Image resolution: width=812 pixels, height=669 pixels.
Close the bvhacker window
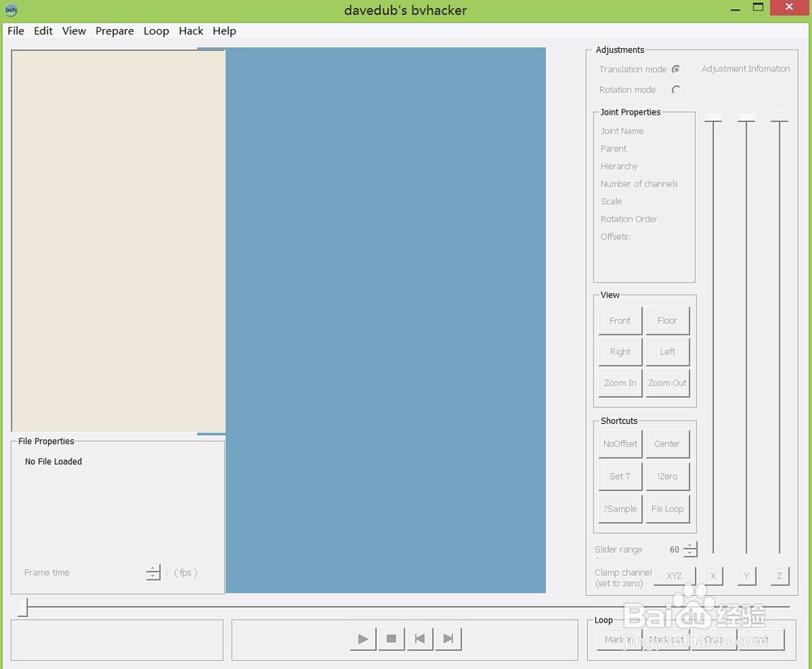click(x=789, y=7)
